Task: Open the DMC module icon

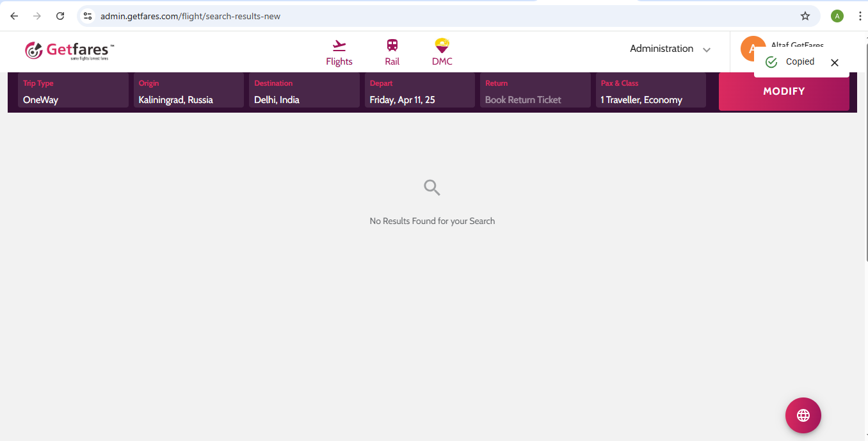Action: tap(442, 46)
